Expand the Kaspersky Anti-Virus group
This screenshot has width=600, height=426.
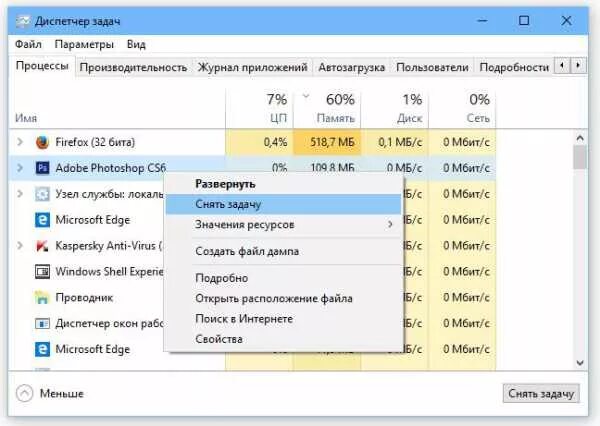[20, 246]
